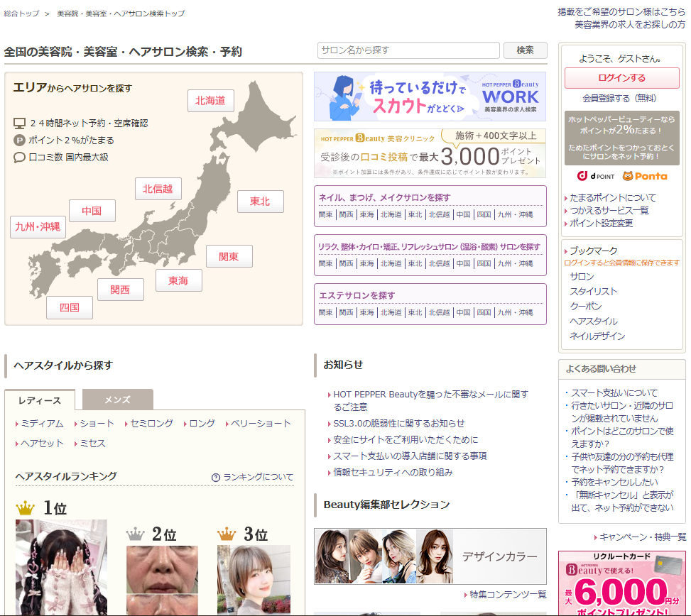Open 掲載をご希望のサロン様はこちら link
Viewport: 691px width, 616px height.
tap(621, 12)
